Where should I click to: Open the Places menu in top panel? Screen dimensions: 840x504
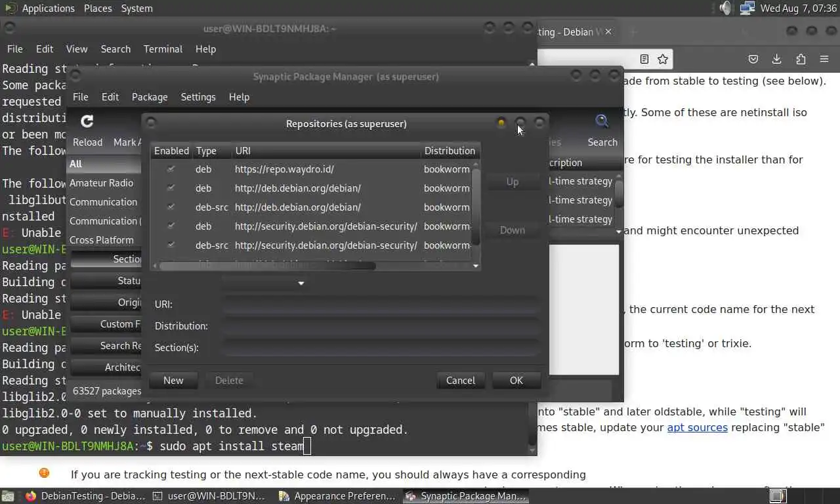tap(98, 9)
